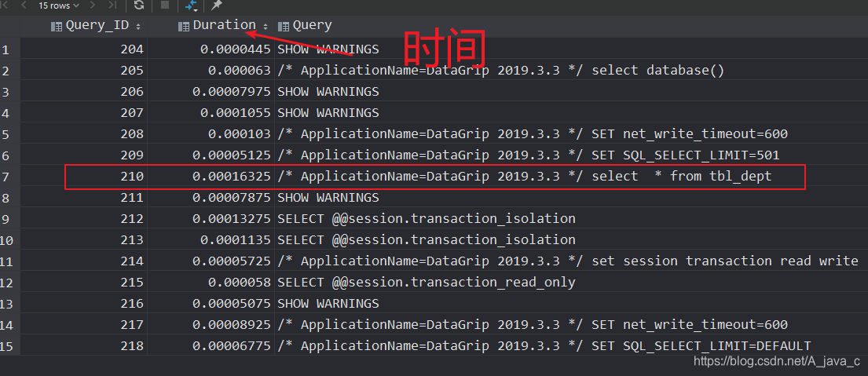Click the grey stop square icon

tap(165, 5)
